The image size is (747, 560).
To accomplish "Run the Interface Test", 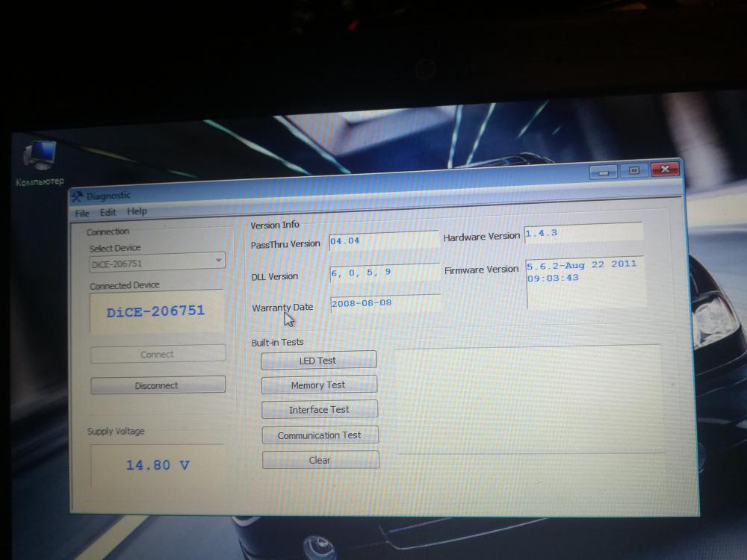I will tap(319, 409).
